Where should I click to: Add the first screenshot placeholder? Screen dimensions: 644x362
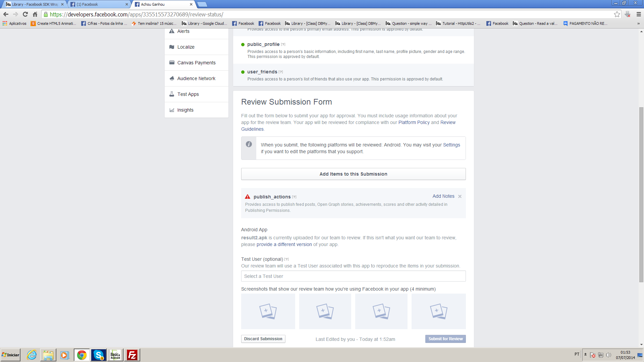(268, 311)
